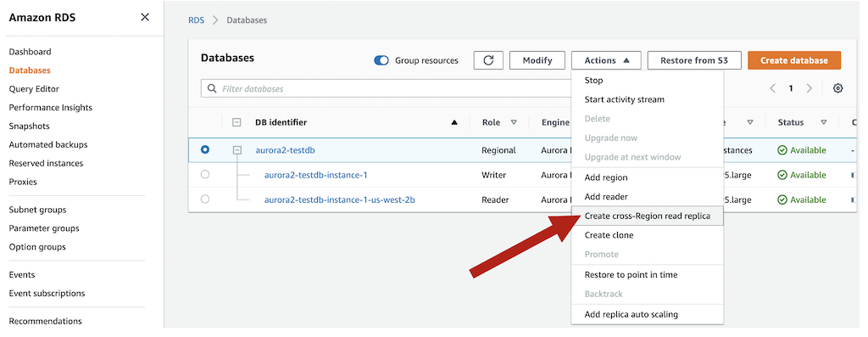The height and width of the screenshot is (337, 868).
Task: Collapse the Actions dropdown button
Action: coord(606,60)
